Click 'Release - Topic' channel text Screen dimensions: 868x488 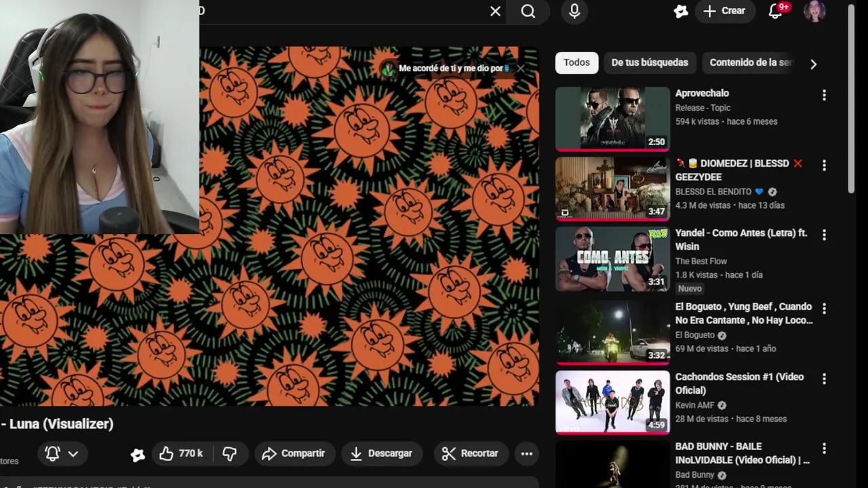click(703, 108)
